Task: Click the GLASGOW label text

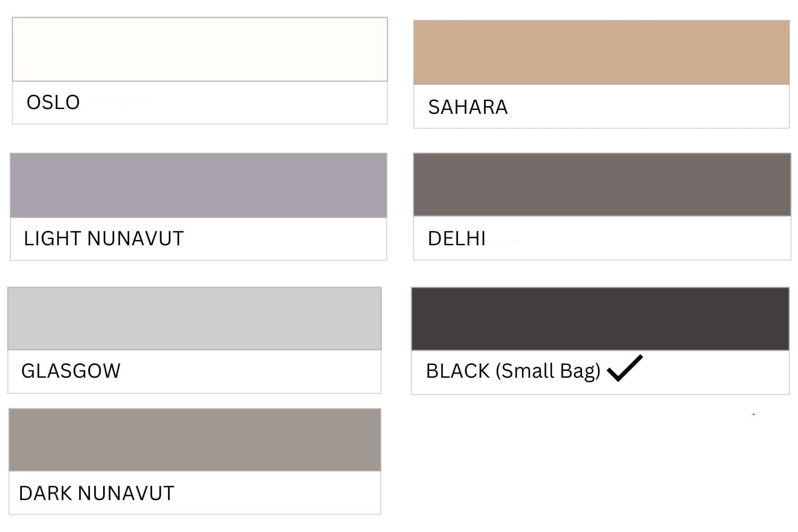Action: (x=71, y=371)
